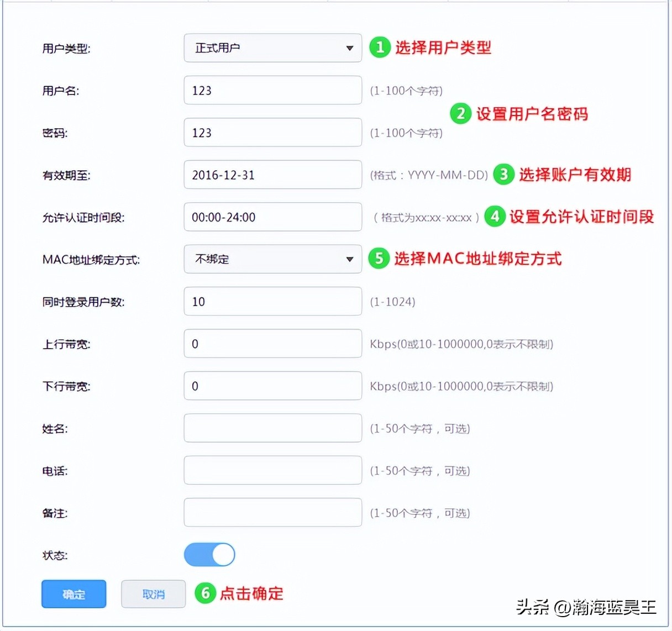
Task: Click the step 5 badge beside 选择MAC地址绑定方式
Action: 379,258
